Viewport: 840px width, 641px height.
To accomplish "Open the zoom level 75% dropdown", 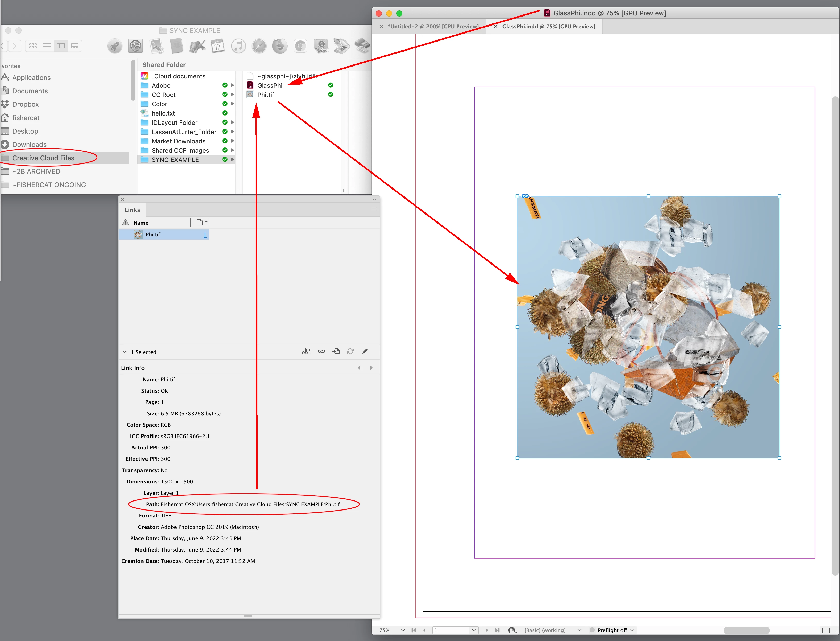I will pyautogui.click(x=403, y=630).
